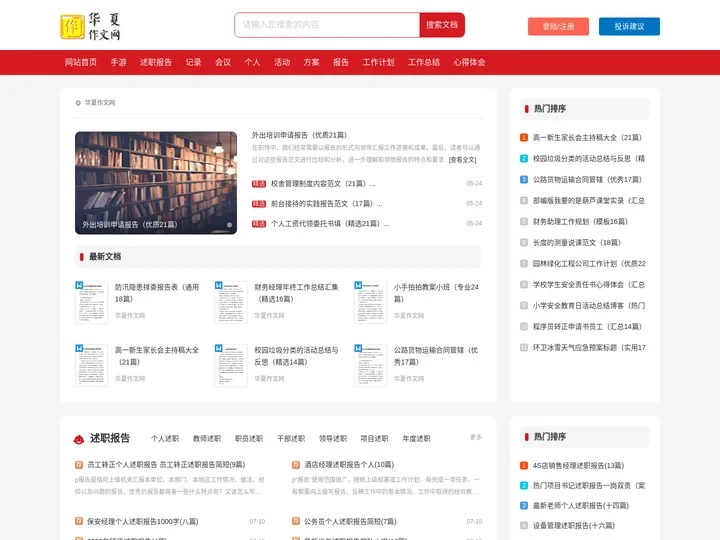Screen dimensions: 720x540
Task: Focus the search input field
Action: 327,25
